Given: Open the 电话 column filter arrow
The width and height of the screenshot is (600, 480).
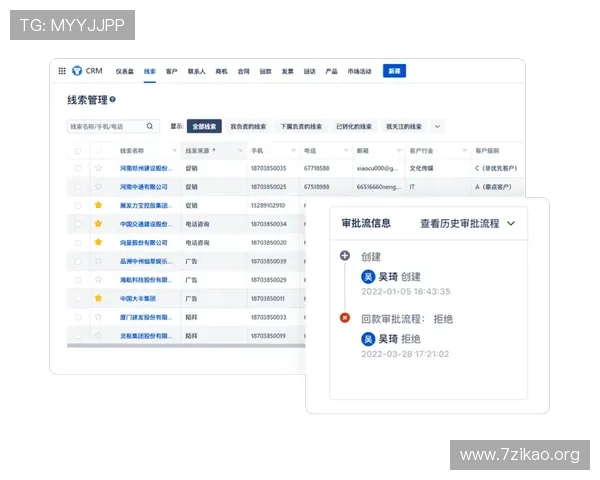Looking at the screenshot, I should (346, 151).
